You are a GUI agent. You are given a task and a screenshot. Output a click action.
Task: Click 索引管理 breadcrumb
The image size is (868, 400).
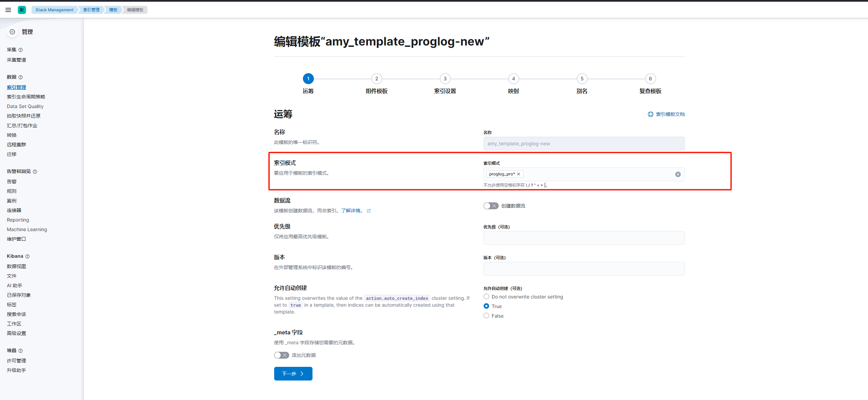click(x=91, y=10)
